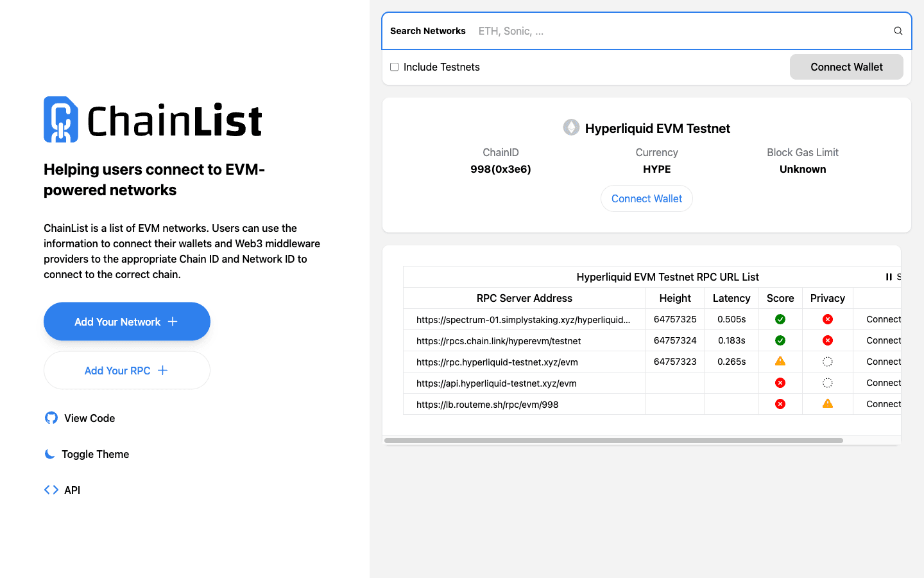Click the lb.routeme.sh/rpc/evm/998 address
Image resolution: width=924 pixels, height=578 pixels.
click(488, 405)
